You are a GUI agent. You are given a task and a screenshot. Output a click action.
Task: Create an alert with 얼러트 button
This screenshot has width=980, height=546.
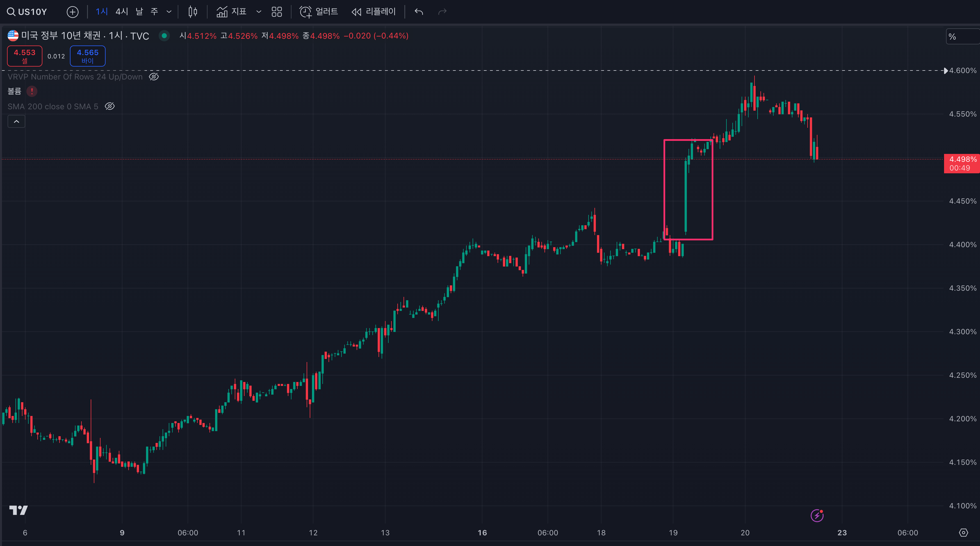click(319, 12)
